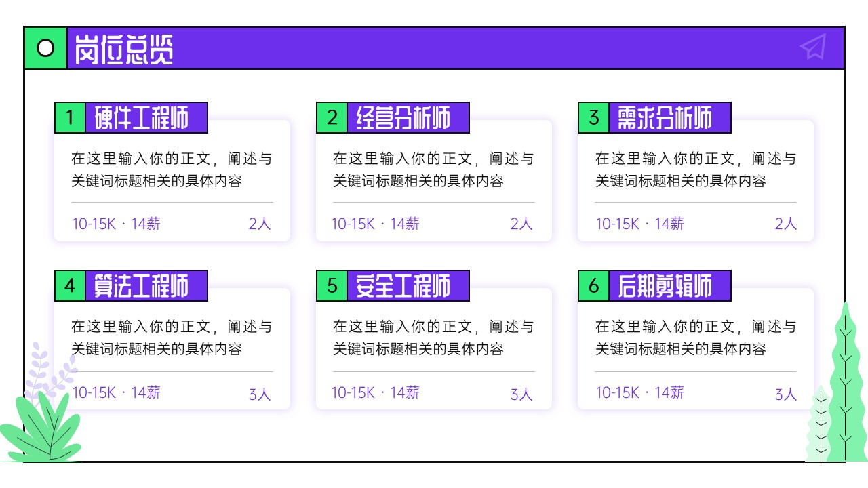Screen dimensions: 868x488
Task: Click body text in 算法工程师 card
Action: click(x=172, y=338)
